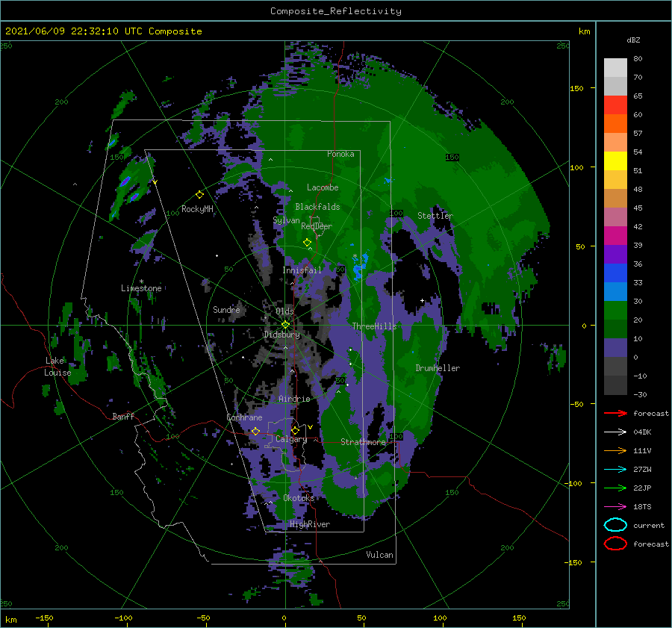672x628 pixels.
Task: Click the red forecast arrow in the legend
Action: tap(615, 413)
